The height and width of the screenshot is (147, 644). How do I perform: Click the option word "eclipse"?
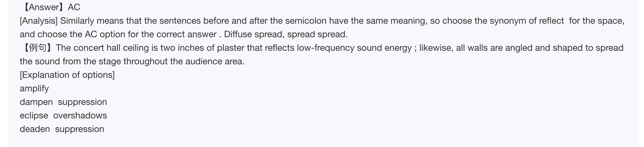[x=34, y=116]
